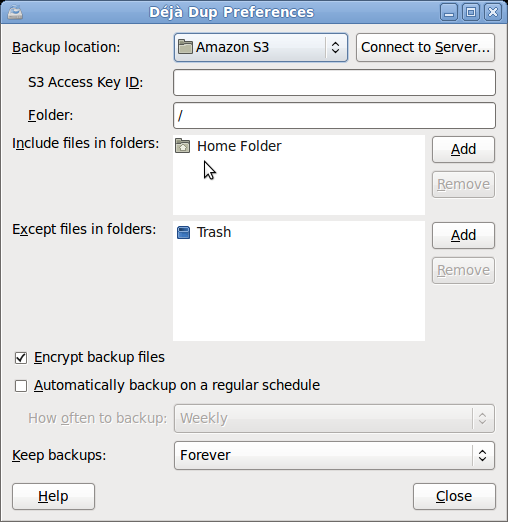Open the How often to backup Weekly dropdown
The width and height of the screenshot is (508, 522).
tap(334, 418)
